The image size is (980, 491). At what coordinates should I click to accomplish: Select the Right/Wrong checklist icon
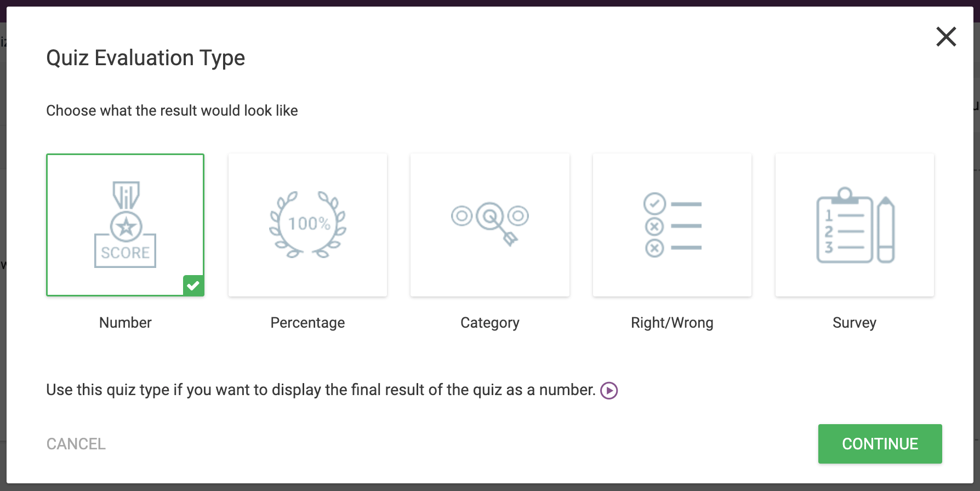point(671,225)
